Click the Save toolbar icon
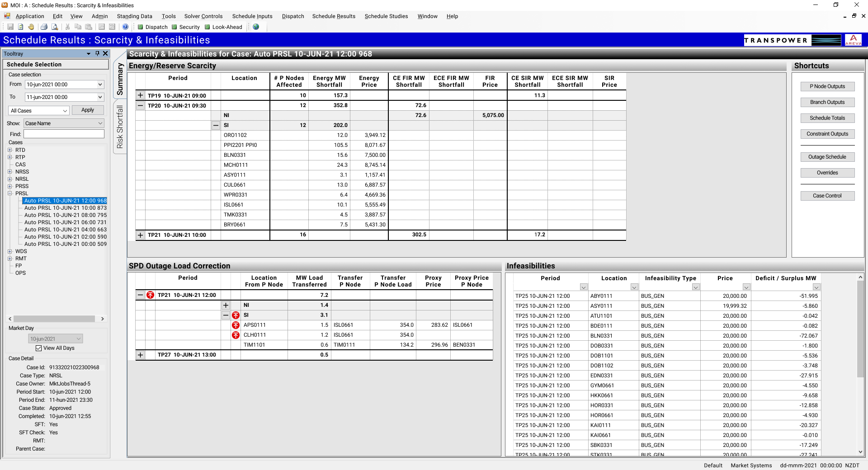Screen dimensions: 868x470 10,27
